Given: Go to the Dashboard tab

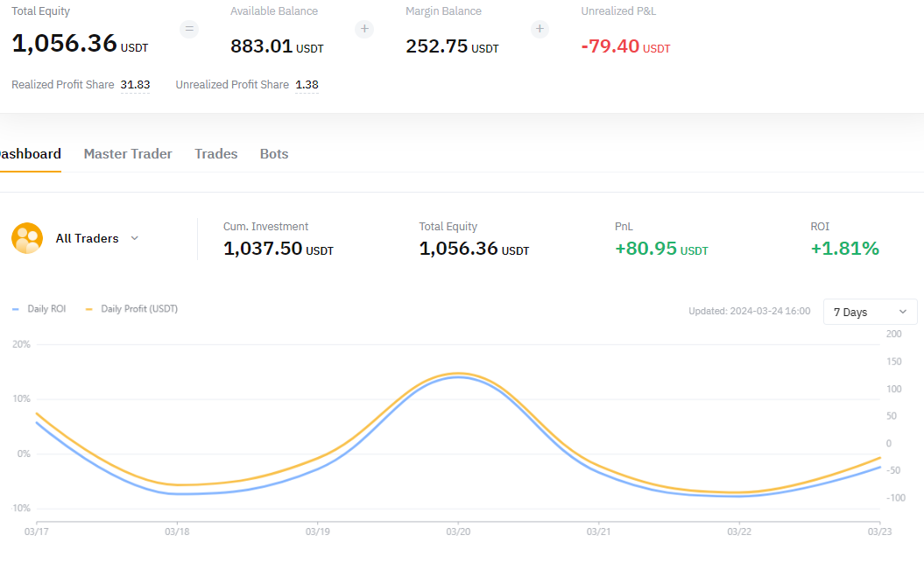Looking at the screenshot, I should (x=30, y=154).
